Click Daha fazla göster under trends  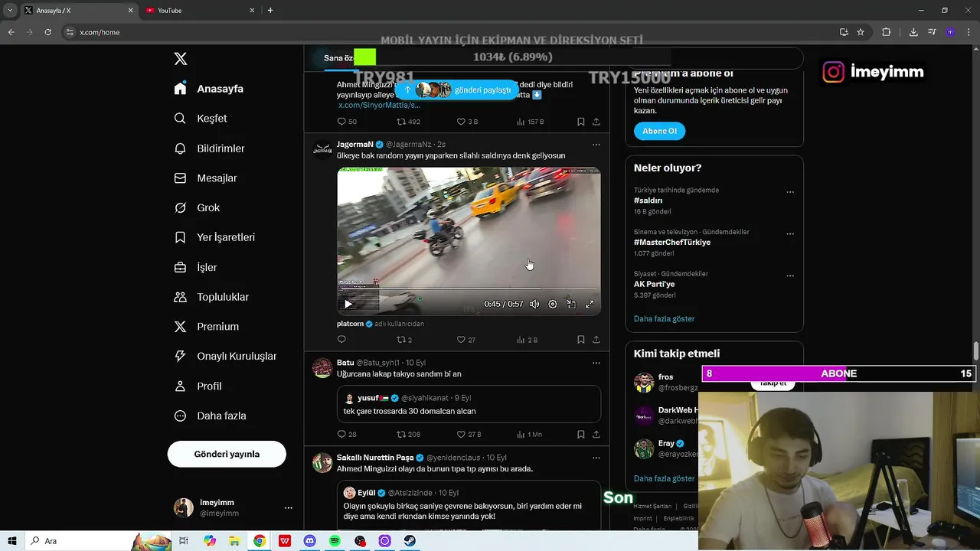click(664, 318)
